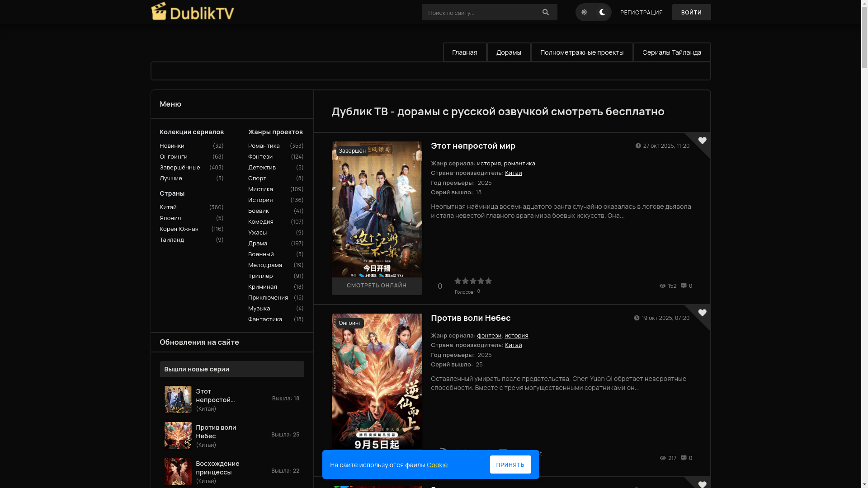This screenshot has width=868, height=488.
Task: Click the ВОЙТИ login button
Action: pos(691,12)
